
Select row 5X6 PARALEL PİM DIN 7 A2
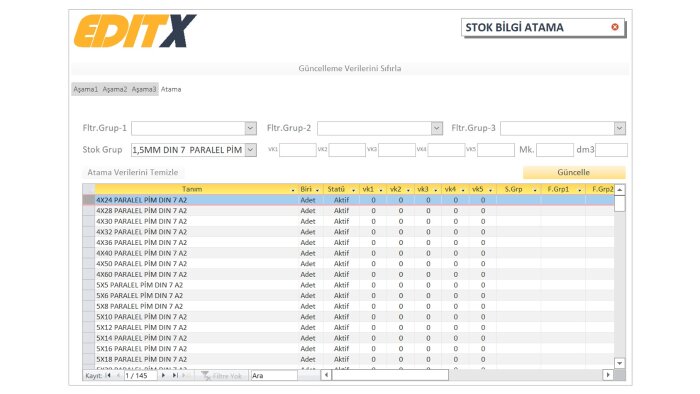348,295
